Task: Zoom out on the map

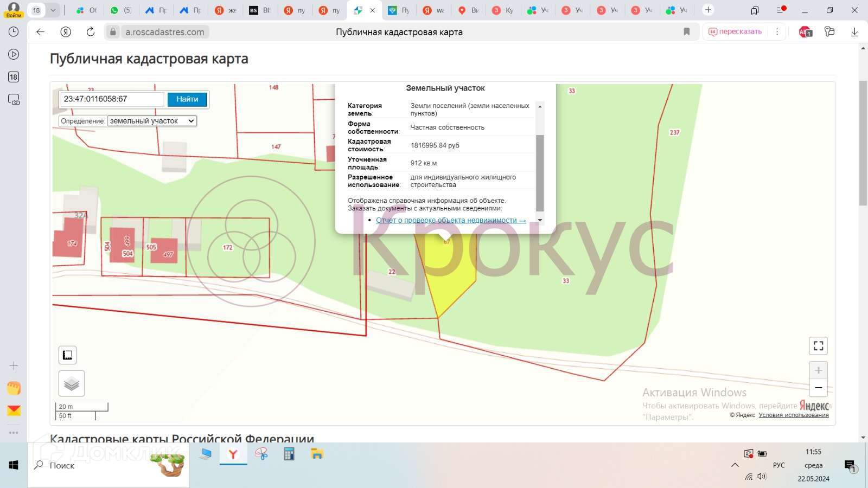Action: (x=819, y=388)
